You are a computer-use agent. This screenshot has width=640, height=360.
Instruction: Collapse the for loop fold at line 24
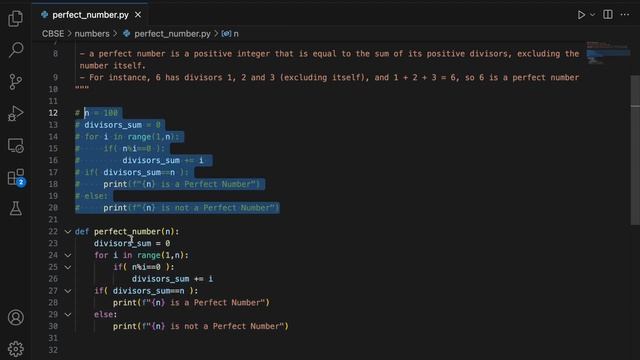[68, 256]
